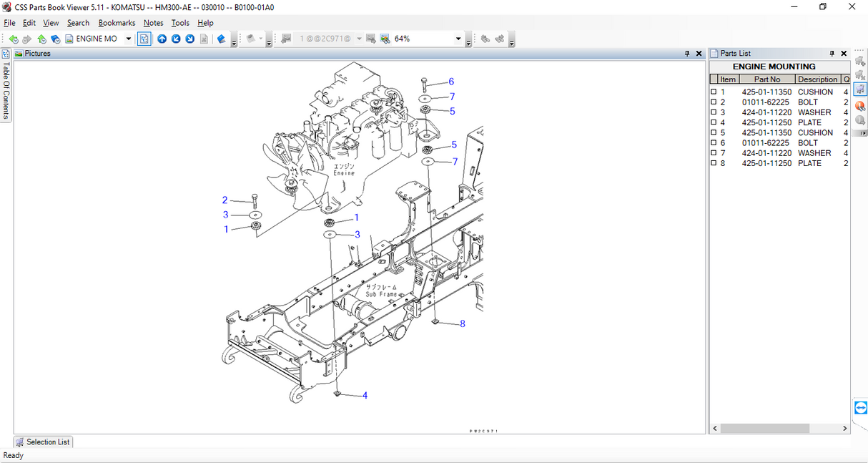868x463 pixels.
Task: Click the red notes sidebar icon
Action: (x=860, y=106)
